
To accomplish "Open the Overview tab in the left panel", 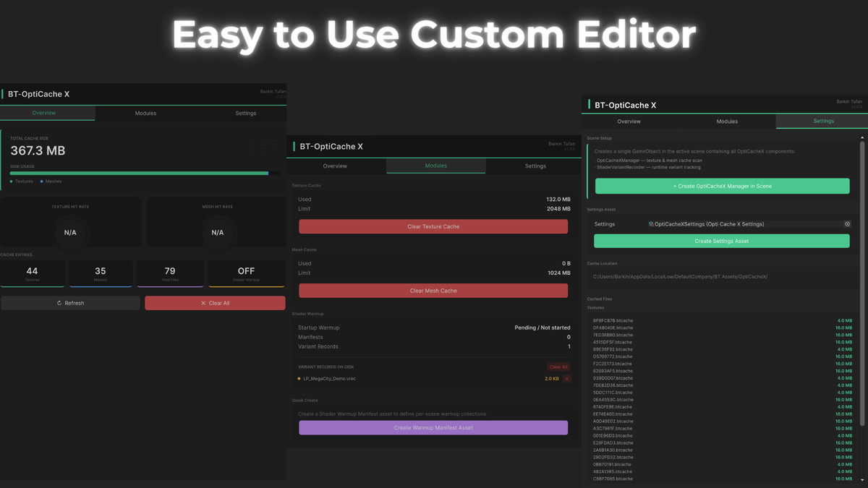I will pos(44,114).
